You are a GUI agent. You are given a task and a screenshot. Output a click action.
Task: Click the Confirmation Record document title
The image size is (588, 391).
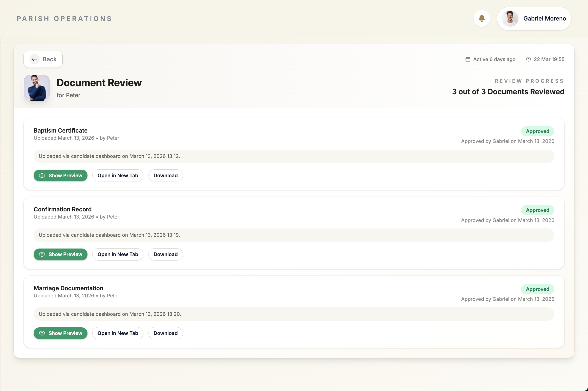[x=63, y=209]
